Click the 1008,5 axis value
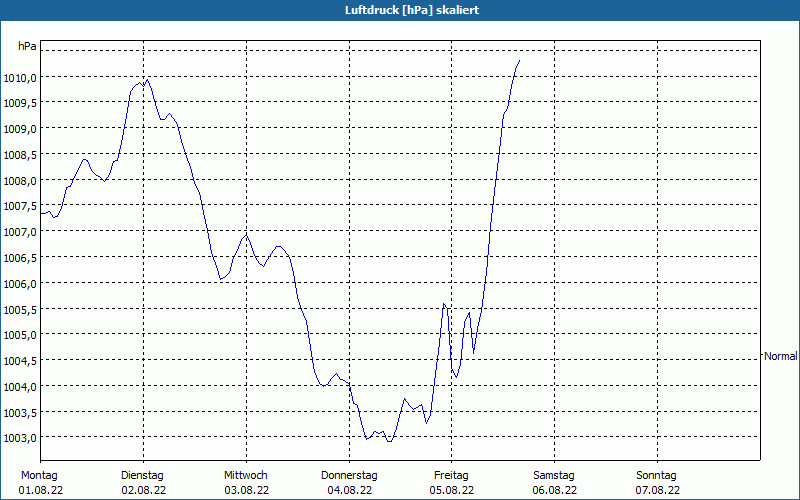The width and height of the screenshot is (800, 500). pos(20,155)
